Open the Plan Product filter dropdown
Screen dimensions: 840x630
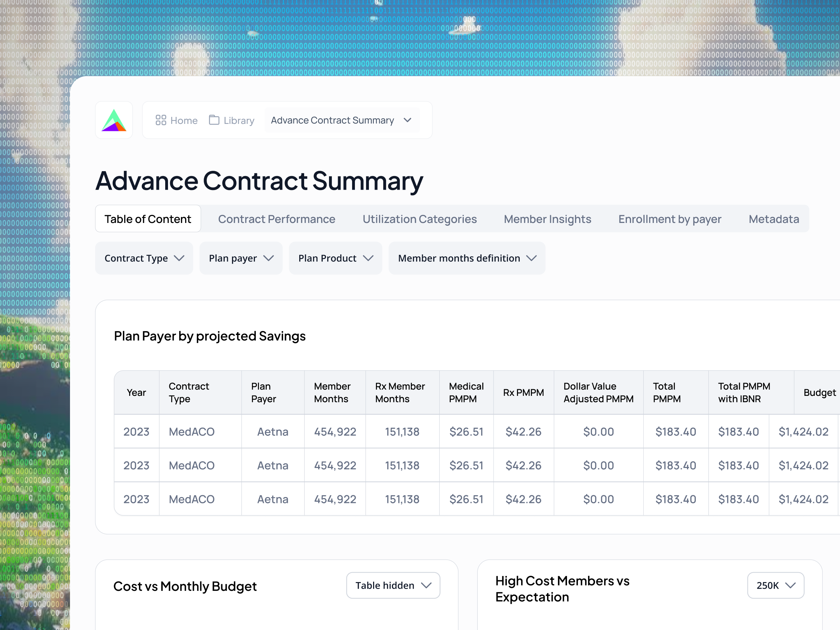pyautogui.click(x=336, y=258)
